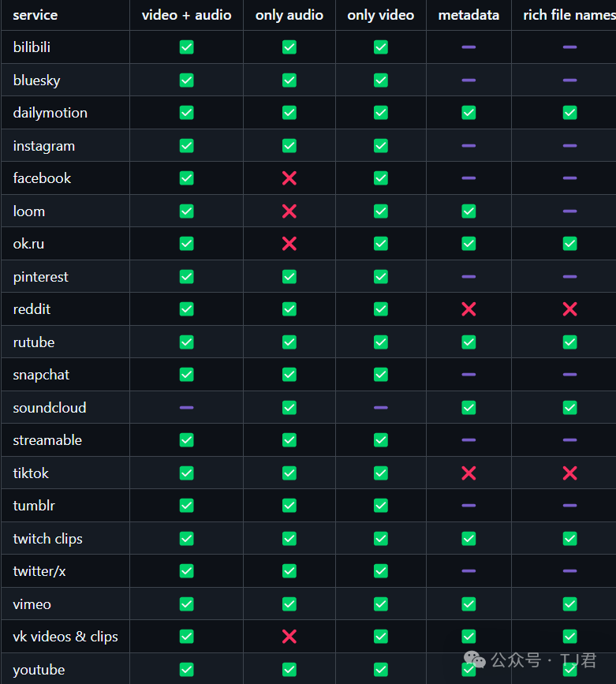This screenshot has height=684, width=616.
Task: Click the "only audio" column header
Action: coord(289,15)
